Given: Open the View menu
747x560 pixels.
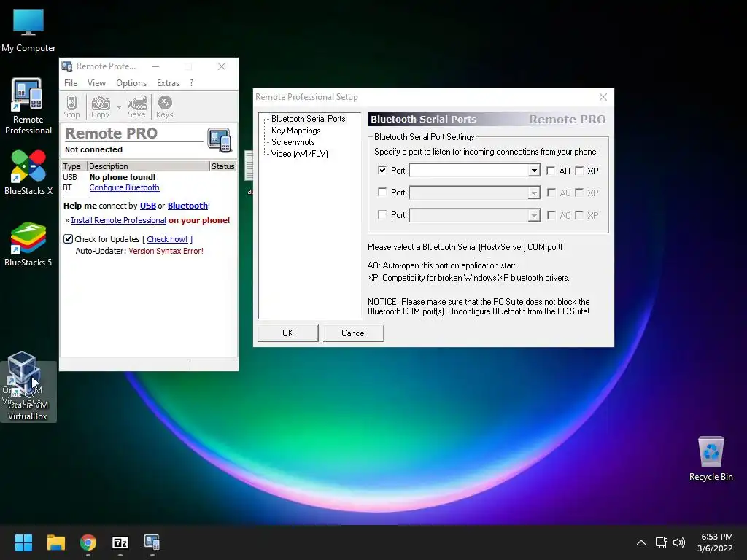Looking at the screenshot, I should [96, 83].
